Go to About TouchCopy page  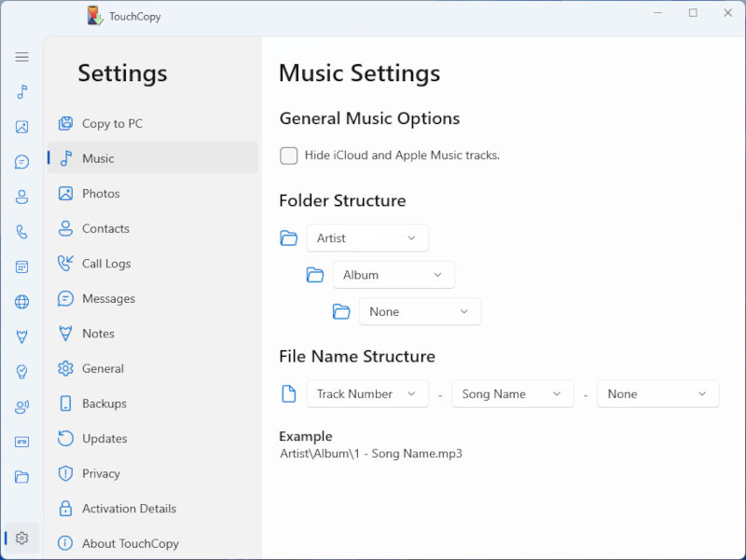click(153, 543)
